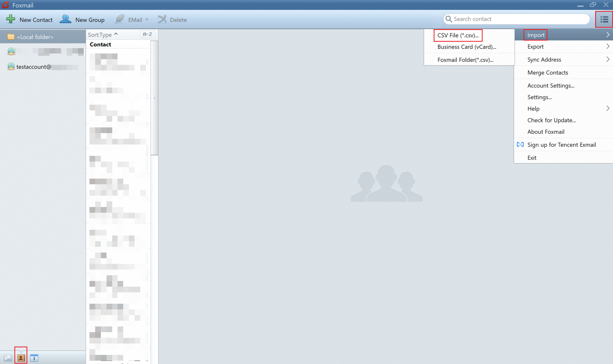Expand the Export submenu
613x364 pixels.
535,46
